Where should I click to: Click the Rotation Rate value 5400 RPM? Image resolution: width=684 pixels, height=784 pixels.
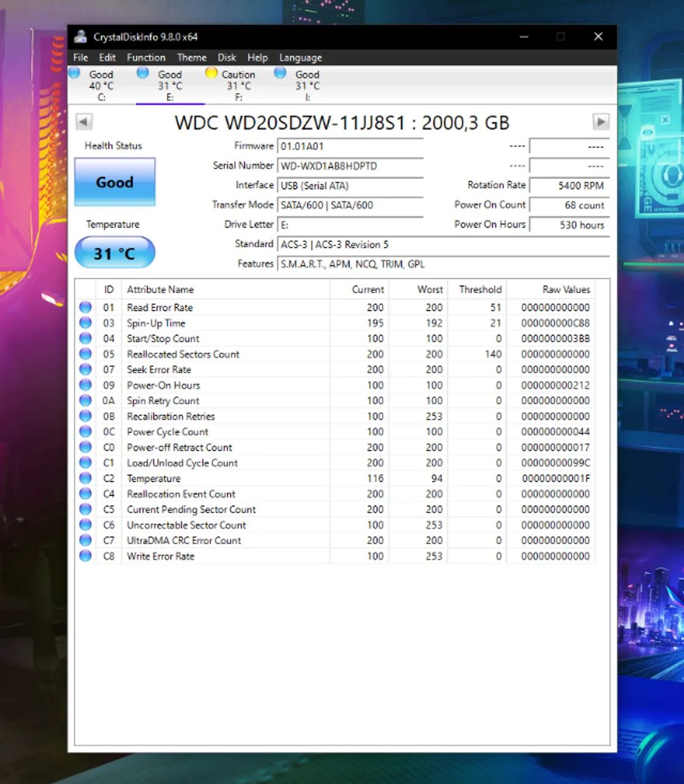(x=569, y=186)
